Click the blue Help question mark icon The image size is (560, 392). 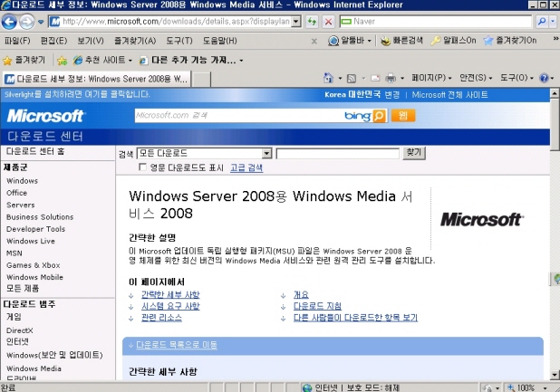pos(544,78)
